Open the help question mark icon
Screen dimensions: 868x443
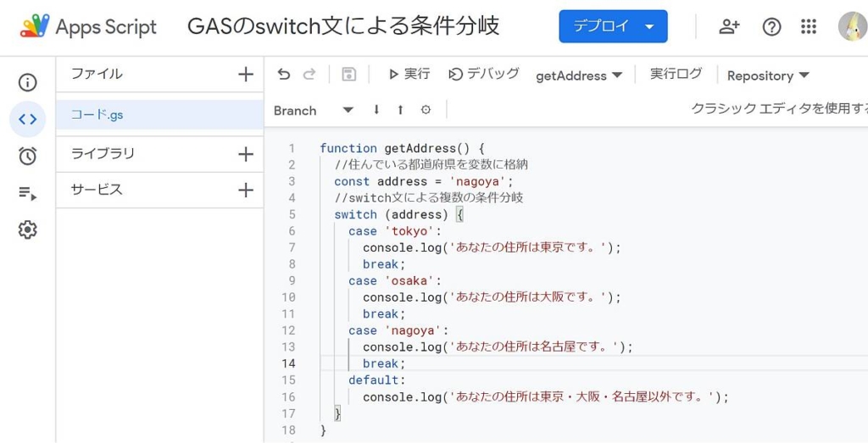pyautogui.click(x=771, y=27)
